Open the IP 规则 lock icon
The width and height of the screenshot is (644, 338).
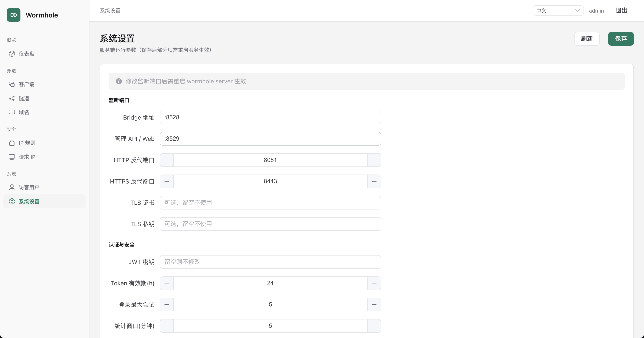12,143
